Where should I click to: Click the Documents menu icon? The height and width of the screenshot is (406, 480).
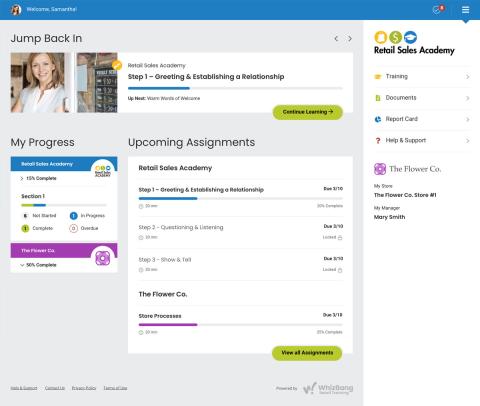coord(378,98)
